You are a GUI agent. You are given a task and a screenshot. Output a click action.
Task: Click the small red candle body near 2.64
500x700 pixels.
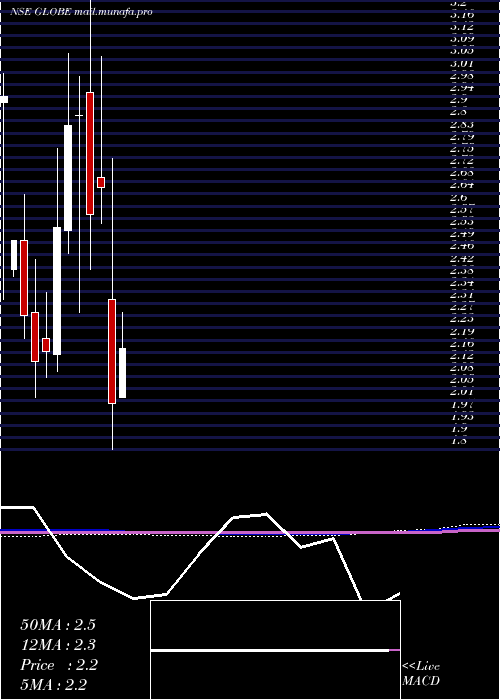[x=101, y=182]
